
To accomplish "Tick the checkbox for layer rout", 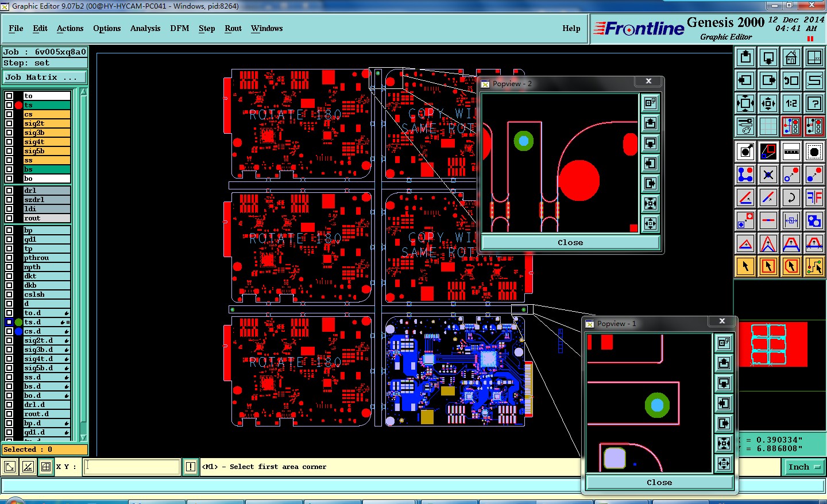I will (x=9, y=218).
